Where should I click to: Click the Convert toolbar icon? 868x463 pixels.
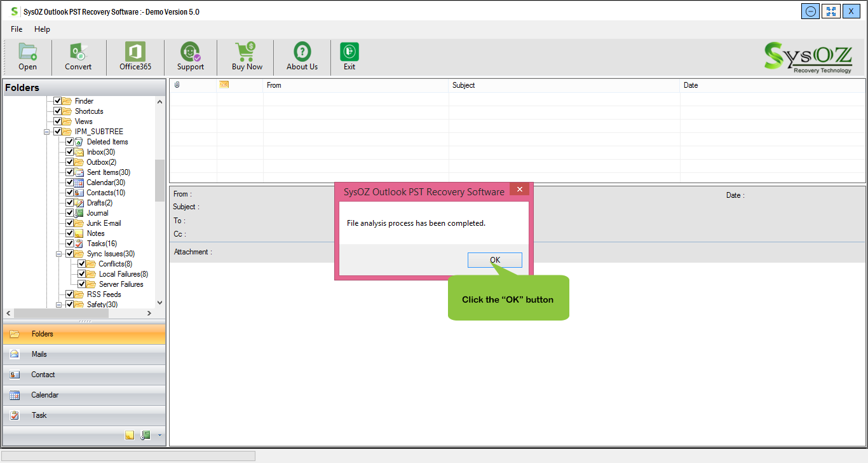click(x=78, y=52)
